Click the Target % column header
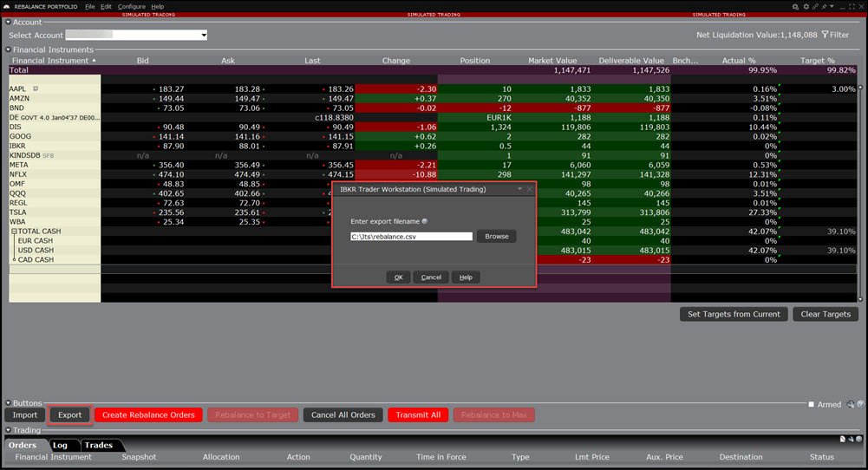 tap(817, 61)
